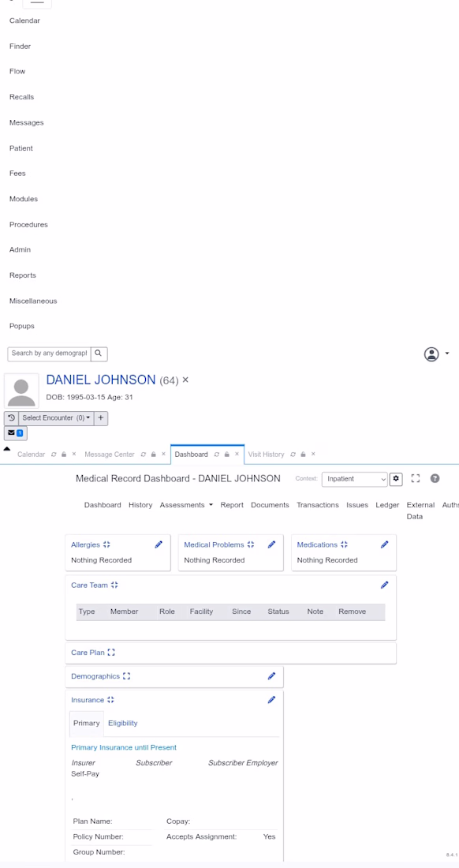Refresh the Visit History tab
Viewport: 459px width, 868px height.
point(293,455)
